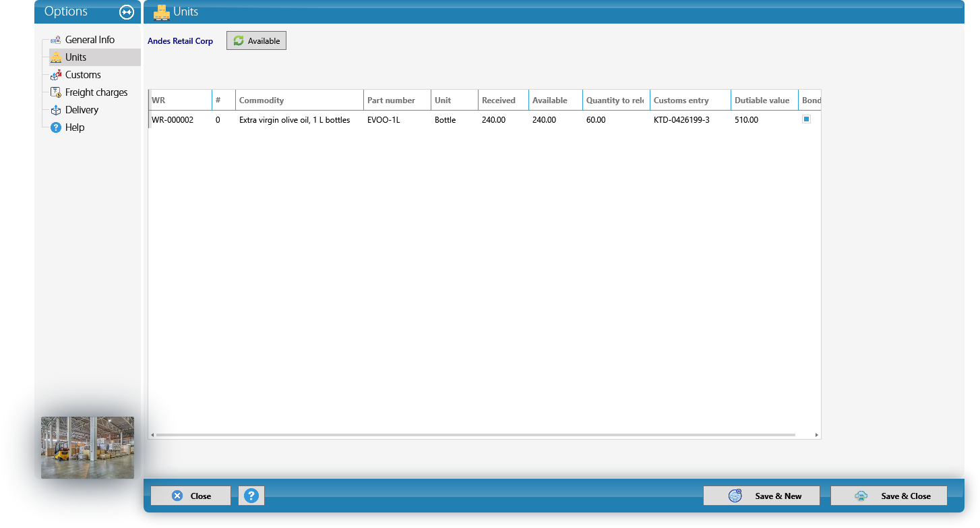
Task: Open the General Info section
Action: click(x=90, y=40)
